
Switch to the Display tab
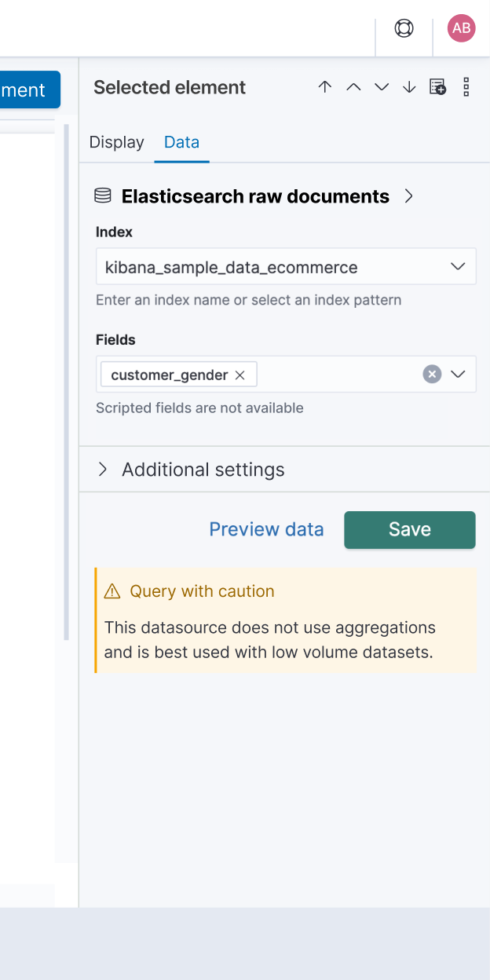click(116, 142)
